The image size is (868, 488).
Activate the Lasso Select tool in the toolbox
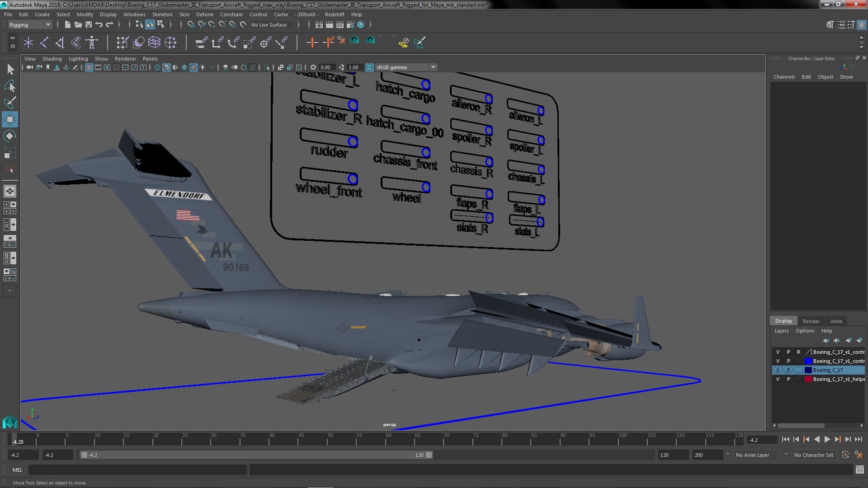(x=10, y=86)
